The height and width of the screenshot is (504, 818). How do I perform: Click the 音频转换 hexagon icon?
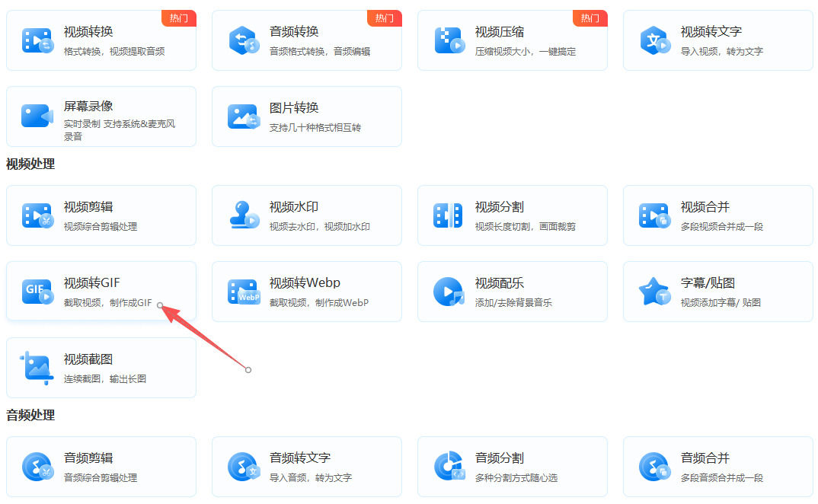244,40
